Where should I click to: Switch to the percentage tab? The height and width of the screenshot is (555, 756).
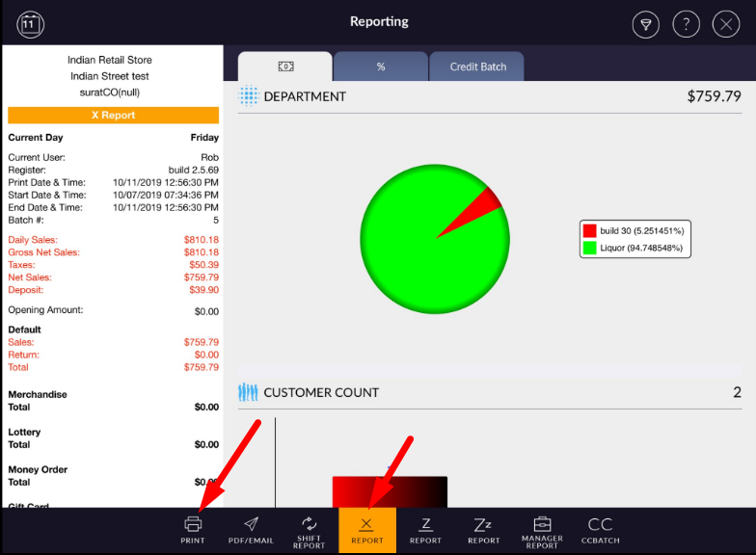381,66
